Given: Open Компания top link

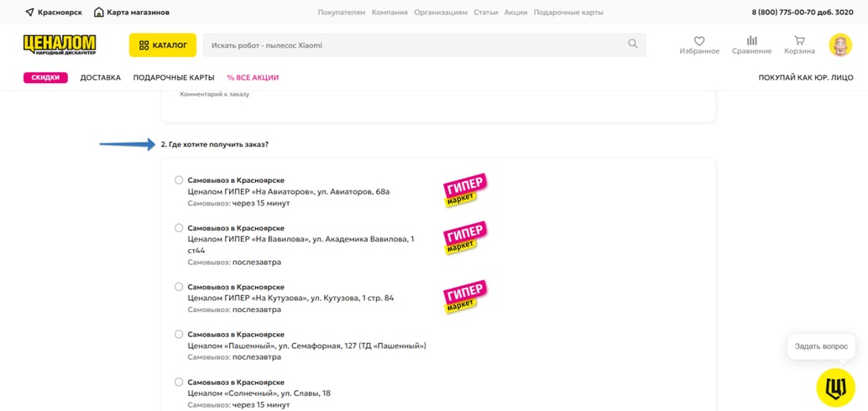Looking at the screenshot, I should [x=390, y=13].
